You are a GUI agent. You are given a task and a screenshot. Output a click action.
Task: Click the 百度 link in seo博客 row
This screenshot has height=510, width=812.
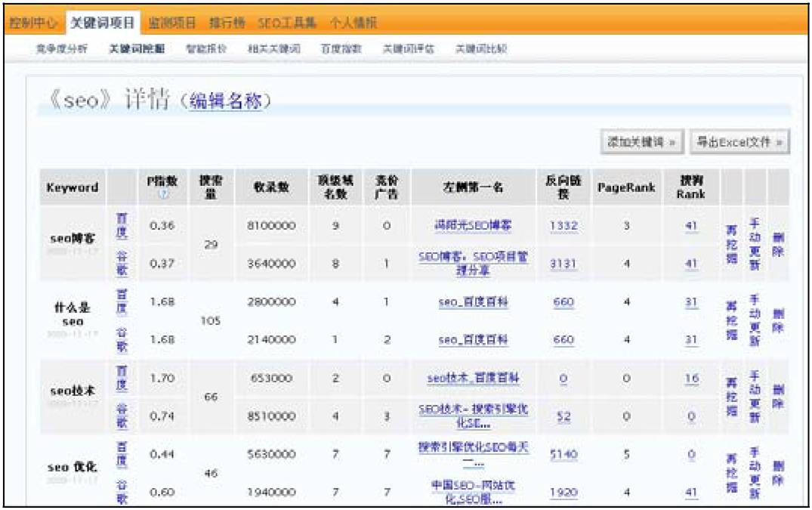click(x=122, y=226)
